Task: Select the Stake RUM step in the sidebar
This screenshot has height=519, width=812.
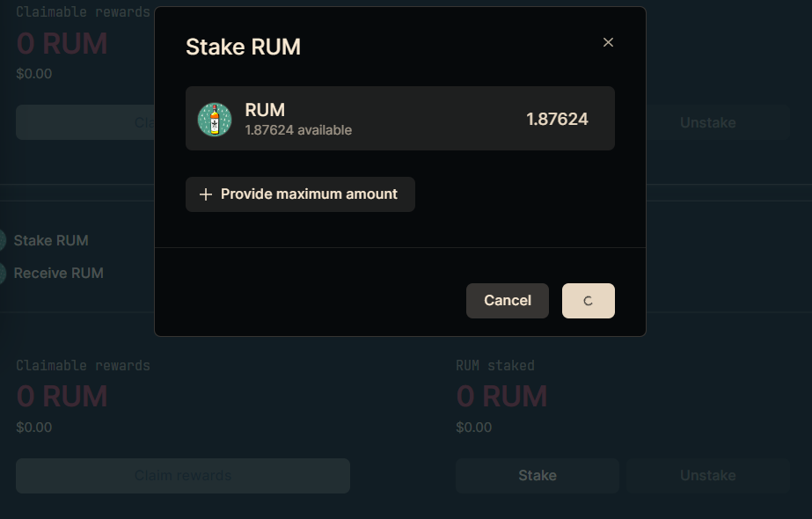Action: coord(51,240)
